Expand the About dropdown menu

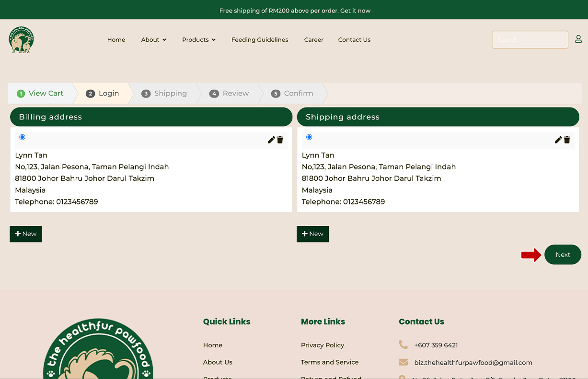(153, 40)
